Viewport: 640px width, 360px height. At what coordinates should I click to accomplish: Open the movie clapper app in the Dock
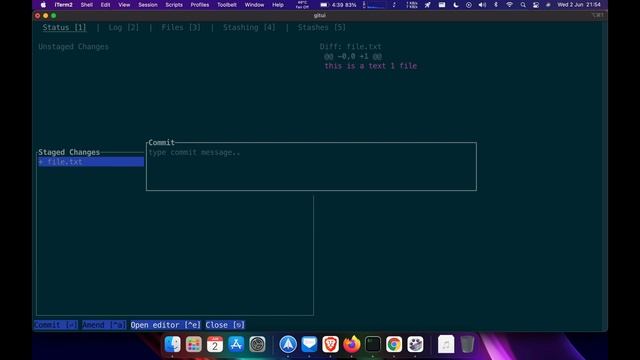click(x=415, y=344)
